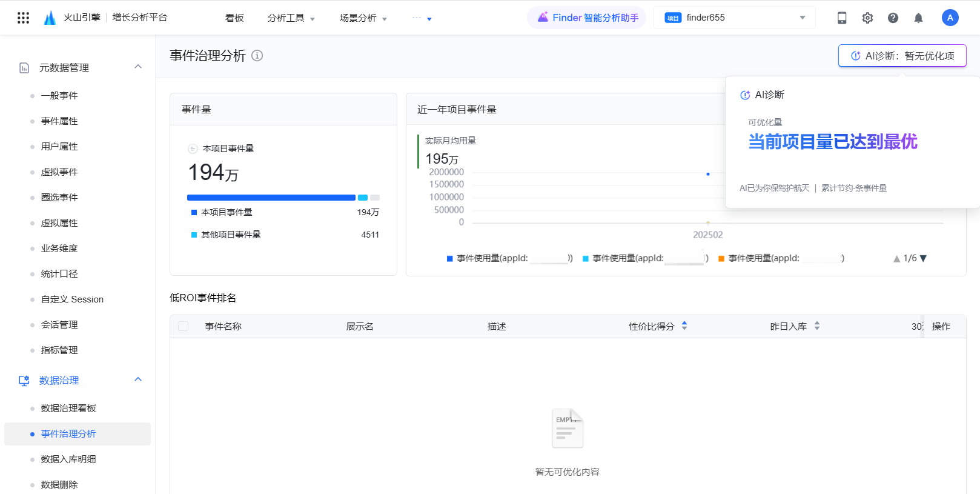Viewport: 980px width, 494px height.
Task: Open the user avatar A
Action: pos(950,18)
